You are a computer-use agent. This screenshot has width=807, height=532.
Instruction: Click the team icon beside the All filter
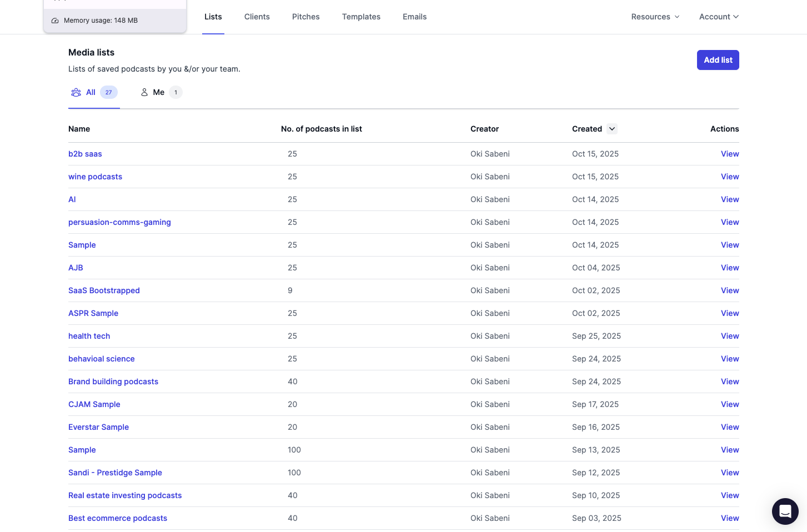click(x=76, y=92)
